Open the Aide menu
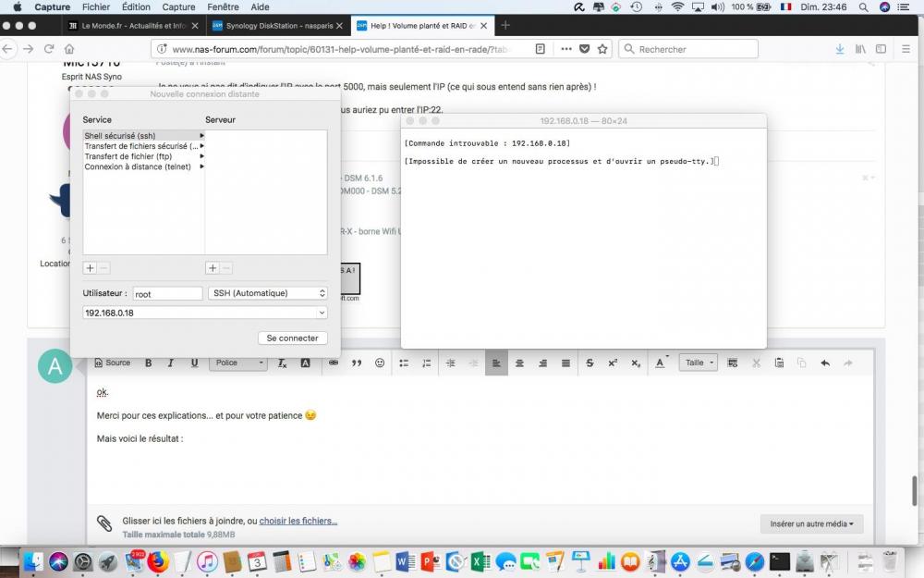 point(260,7)
